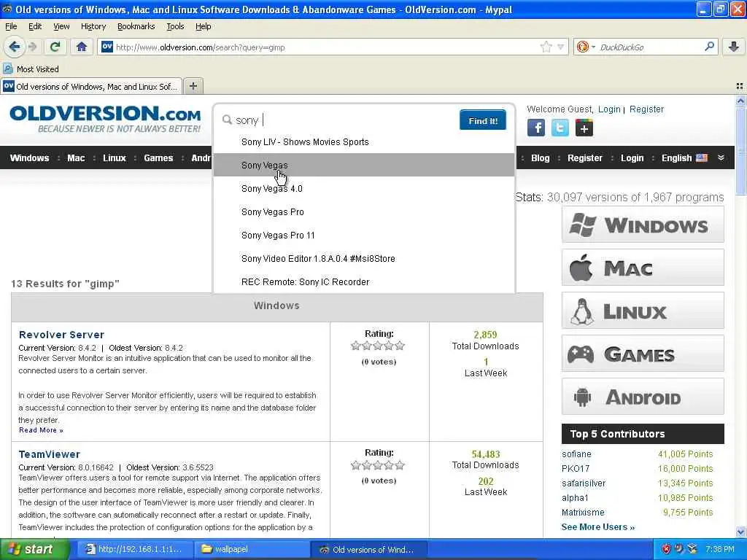
Task: Go back using the browser back arrow
Action: click(x=15, y=47)
